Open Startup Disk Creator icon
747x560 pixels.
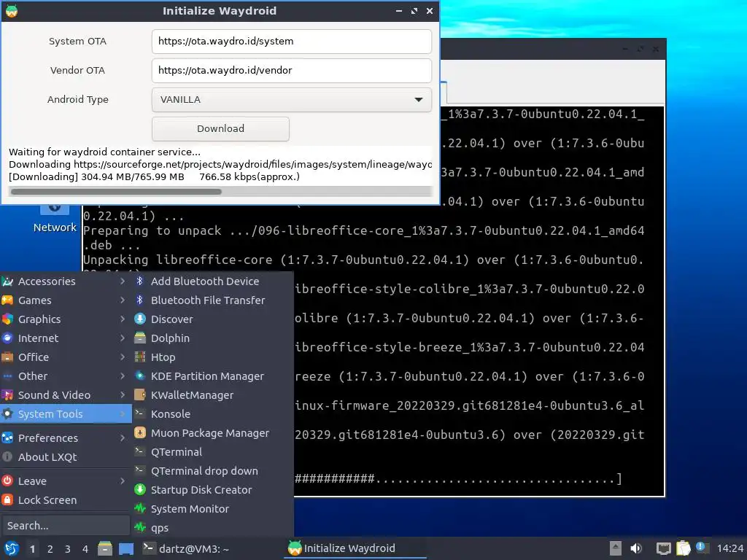[x=139, y=489]
